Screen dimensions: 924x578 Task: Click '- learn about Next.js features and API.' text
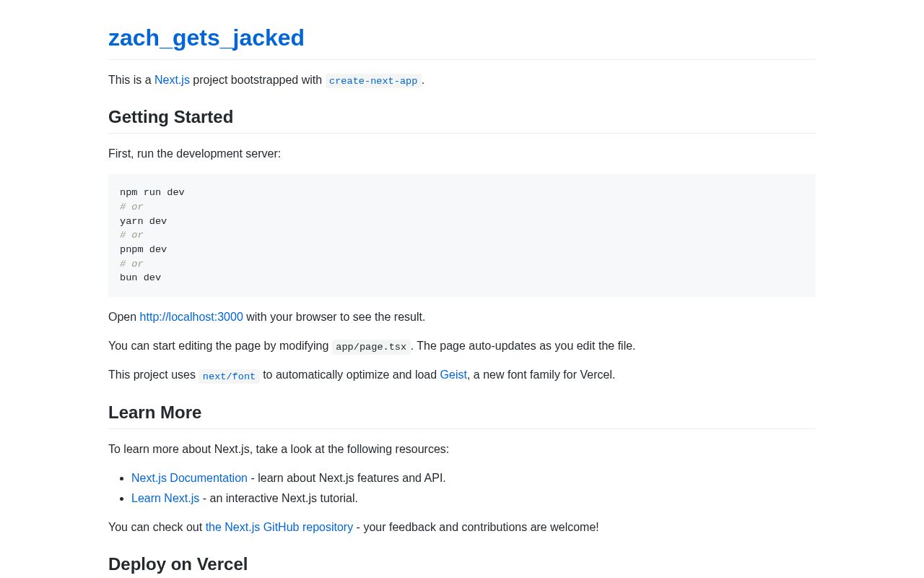click(x=348, y=478)
